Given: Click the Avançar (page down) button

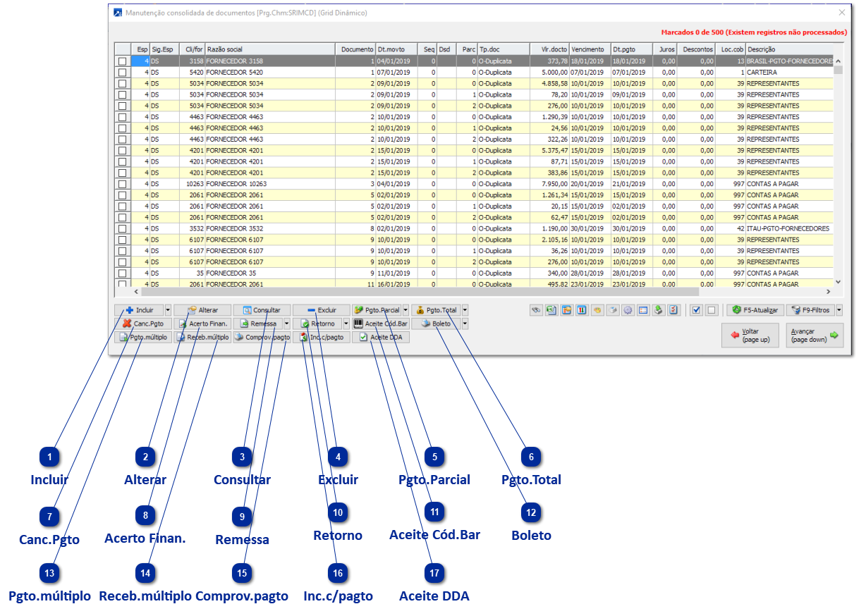Looking at the screenshot, I should (815, 335).
